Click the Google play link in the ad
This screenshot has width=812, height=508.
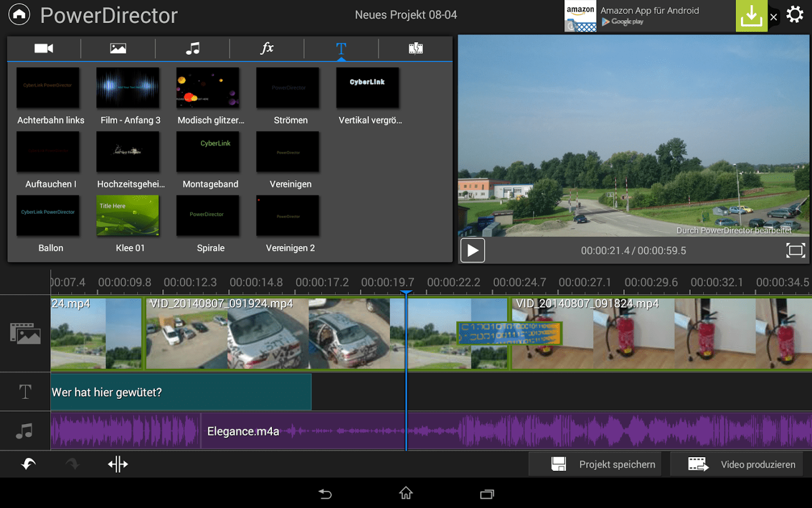pos(623,22)
